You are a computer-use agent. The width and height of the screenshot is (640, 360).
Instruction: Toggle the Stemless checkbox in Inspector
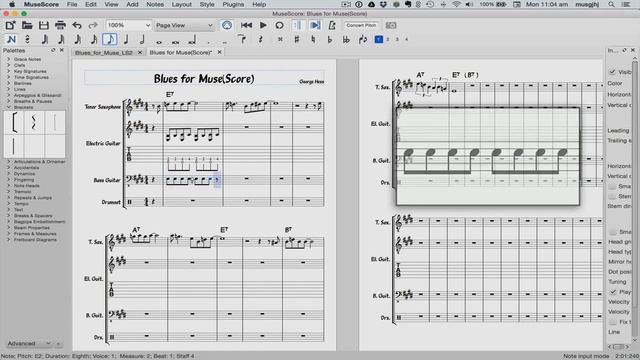(612, 196)
